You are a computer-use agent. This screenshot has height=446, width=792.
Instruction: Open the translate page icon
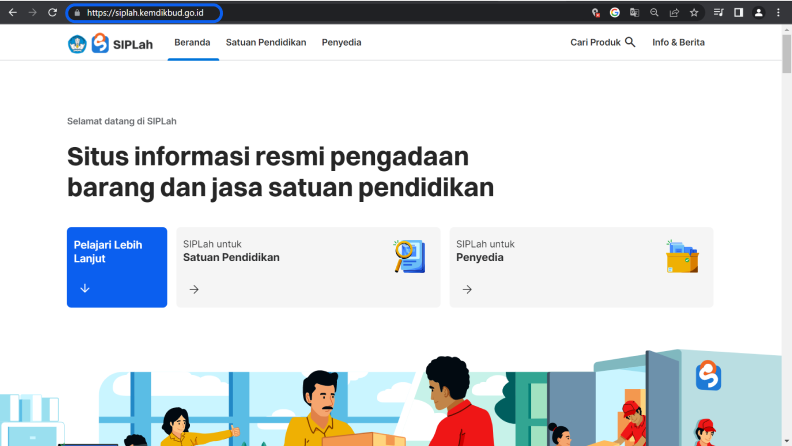(634, 13)
